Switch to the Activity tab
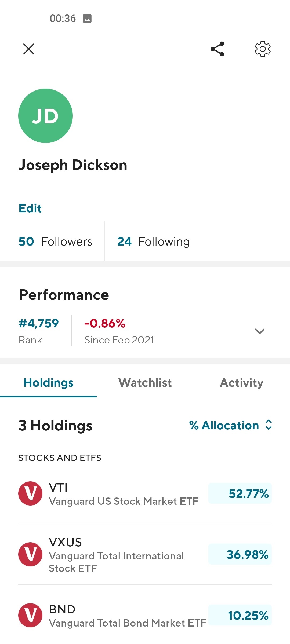290x644 pixels. pos(241,383)
